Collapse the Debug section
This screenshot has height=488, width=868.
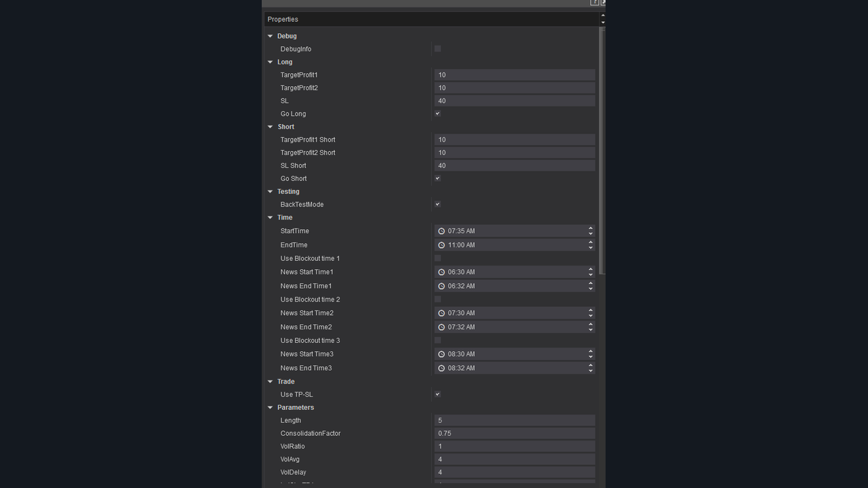point(271,37)
